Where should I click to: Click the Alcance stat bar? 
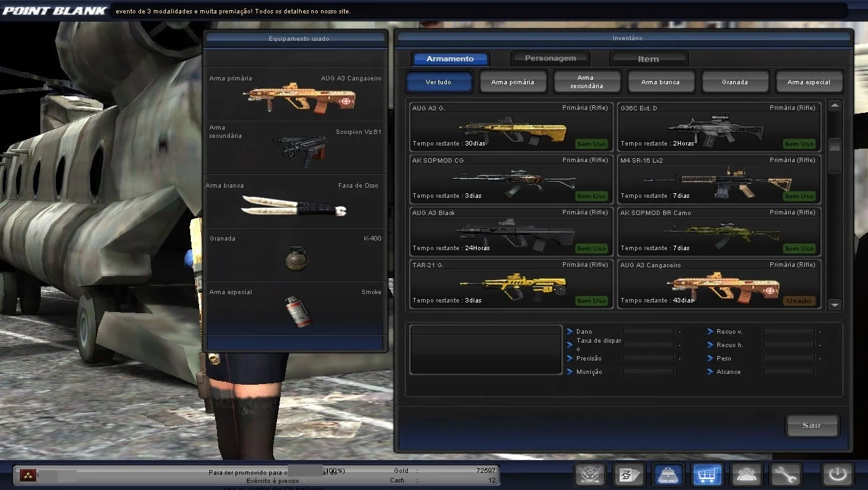789,371
